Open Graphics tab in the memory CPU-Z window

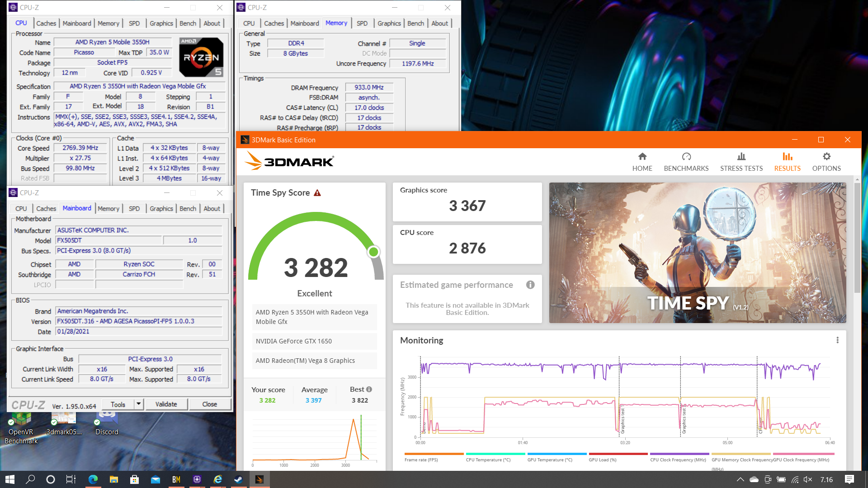pos(389,23)
